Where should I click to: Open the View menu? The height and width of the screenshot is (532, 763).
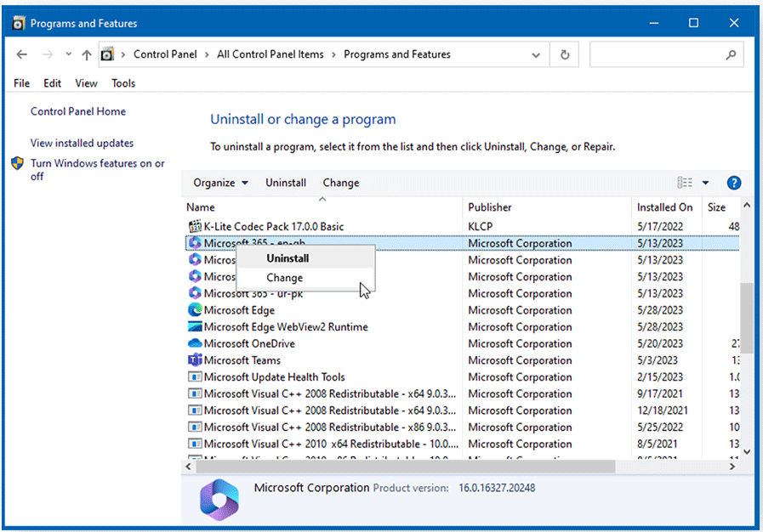[x=85, y=83]
